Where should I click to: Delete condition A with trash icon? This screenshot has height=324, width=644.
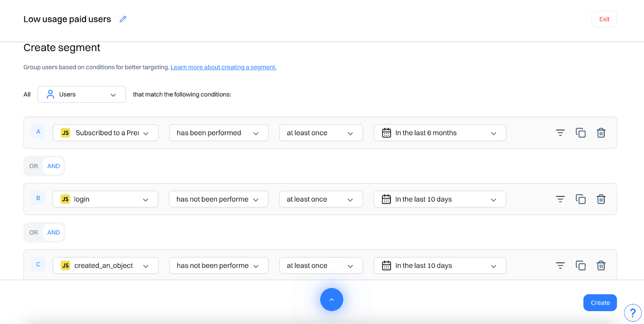tap(601, 133)
